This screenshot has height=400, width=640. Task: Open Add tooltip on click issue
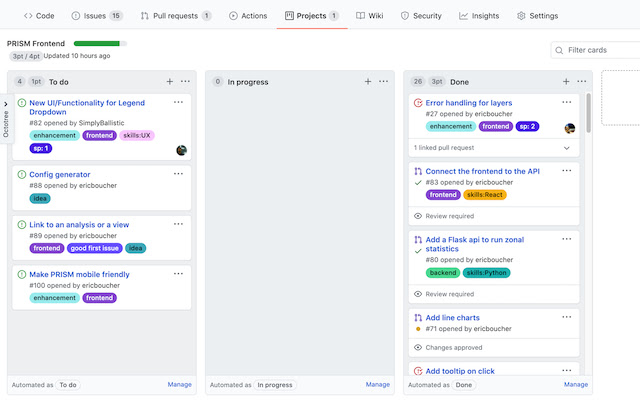pos(460,371)
